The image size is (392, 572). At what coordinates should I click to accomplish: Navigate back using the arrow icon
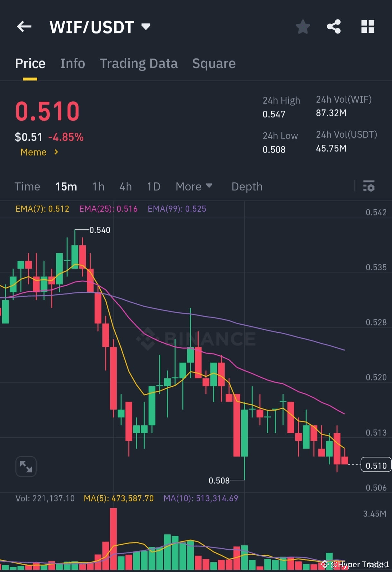tap(24, 26)
